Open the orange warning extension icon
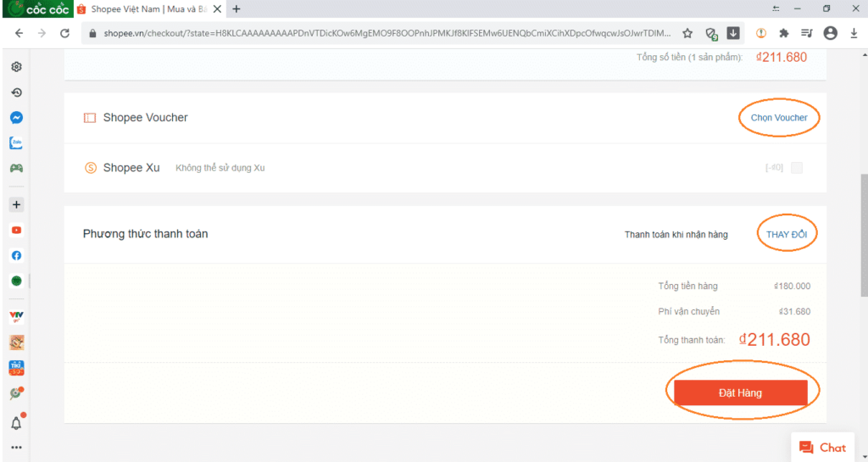Viewport: 868px width, 462px height. (761, 33)
